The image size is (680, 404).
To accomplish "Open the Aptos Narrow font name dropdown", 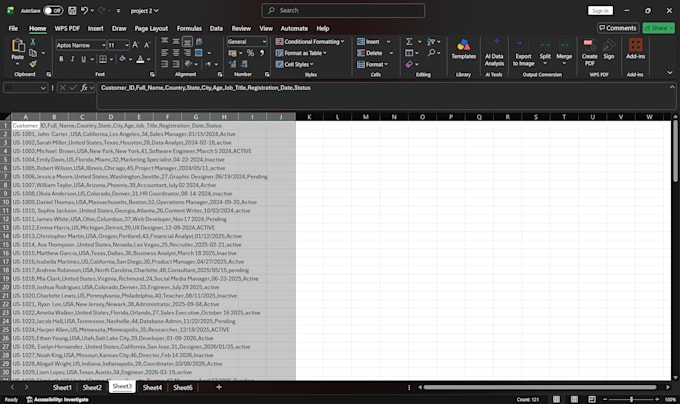I will [x=104, y=45].
